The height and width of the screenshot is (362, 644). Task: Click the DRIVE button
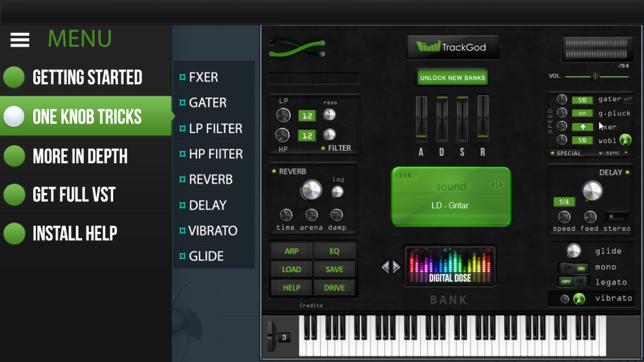(335, 288)
